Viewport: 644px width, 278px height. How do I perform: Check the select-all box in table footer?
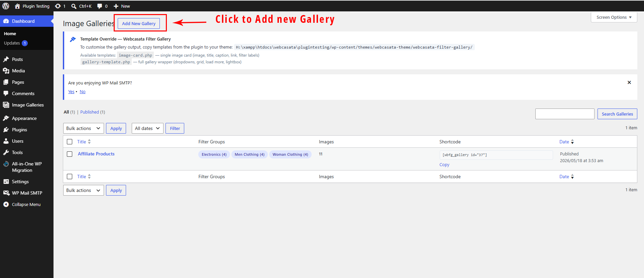pos(70,177)
